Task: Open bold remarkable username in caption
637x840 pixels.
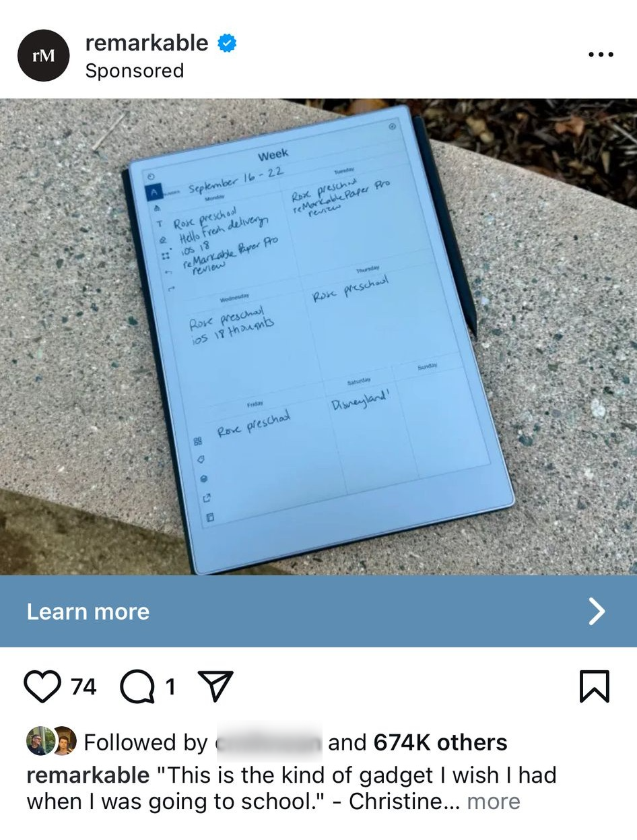Action: point(88,775)
